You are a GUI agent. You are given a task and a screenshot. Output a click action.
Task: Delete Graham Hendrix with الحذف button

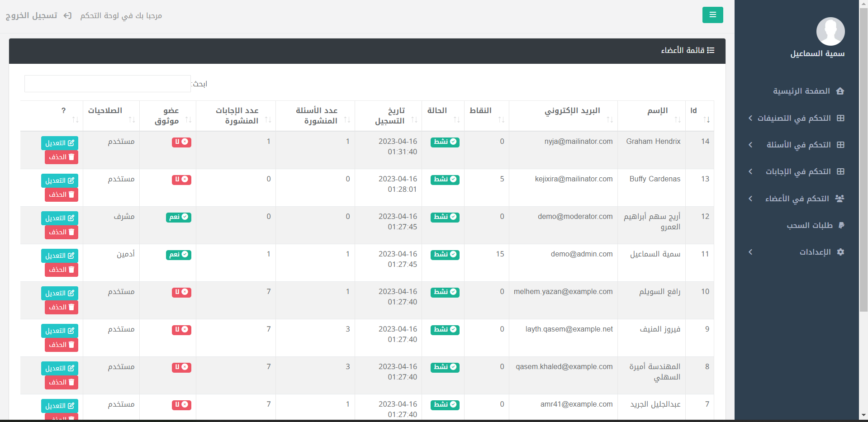click(62, 157)
